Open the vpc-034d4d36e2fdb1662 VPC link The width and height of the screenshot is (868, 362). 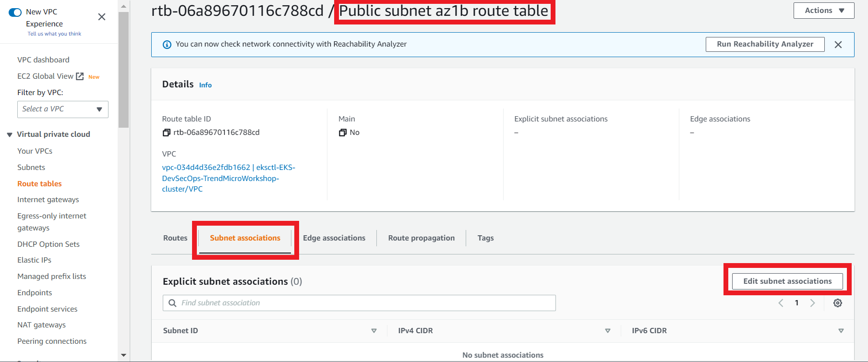click(229, 178)
